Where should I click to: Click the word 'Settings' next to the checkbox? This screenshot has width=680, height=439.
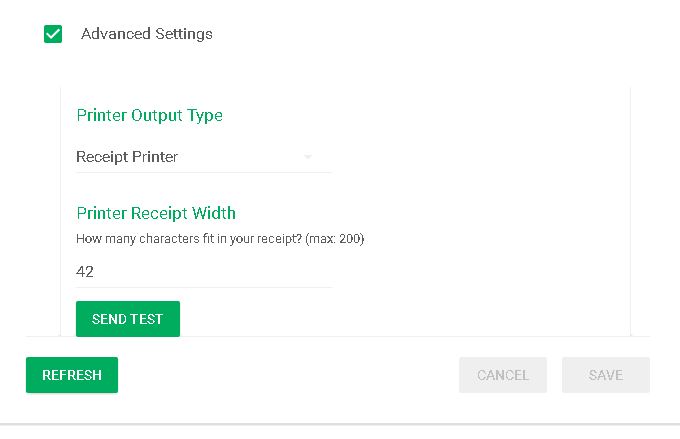[x=183, y=34]
